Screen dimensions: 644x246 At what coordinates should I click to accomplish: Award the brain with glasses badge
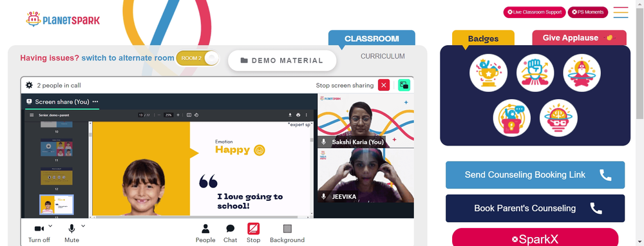[x=558, y=118]
